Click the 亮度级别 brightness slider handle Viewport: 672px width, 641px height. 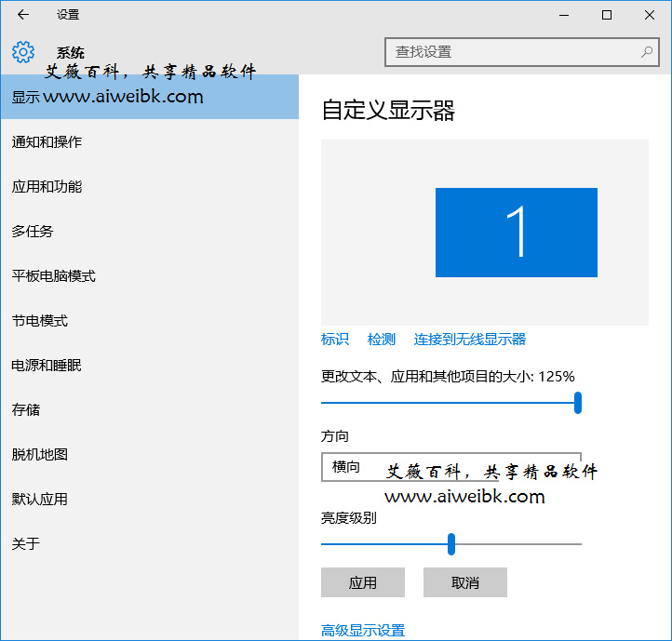450,544
